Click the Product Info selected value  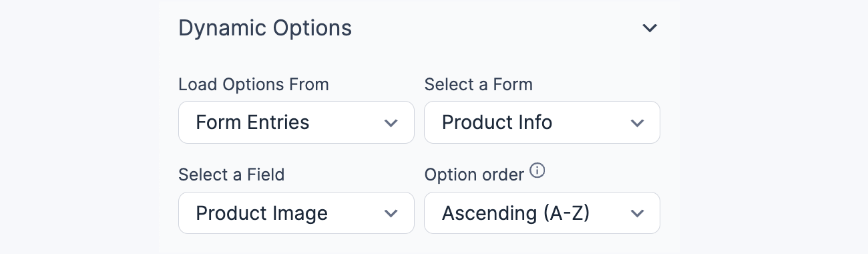coord(497,123)
